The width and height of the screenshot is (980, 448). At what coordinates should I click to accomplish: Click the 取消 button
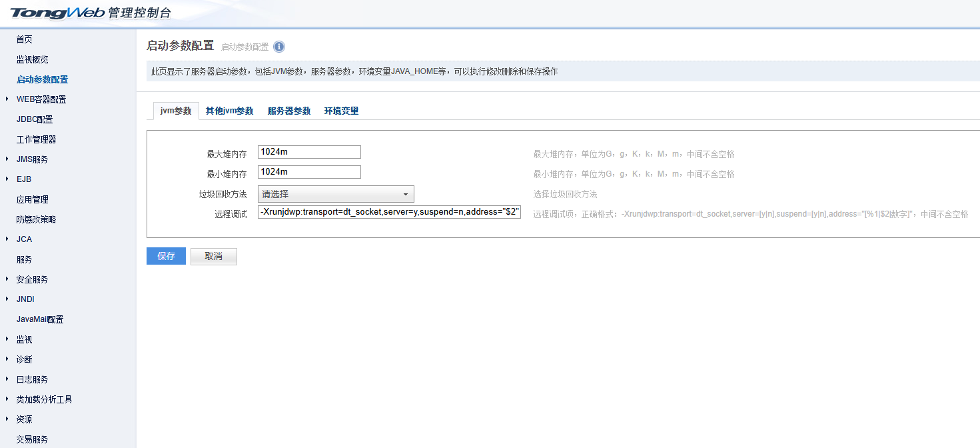pos(213,256)
